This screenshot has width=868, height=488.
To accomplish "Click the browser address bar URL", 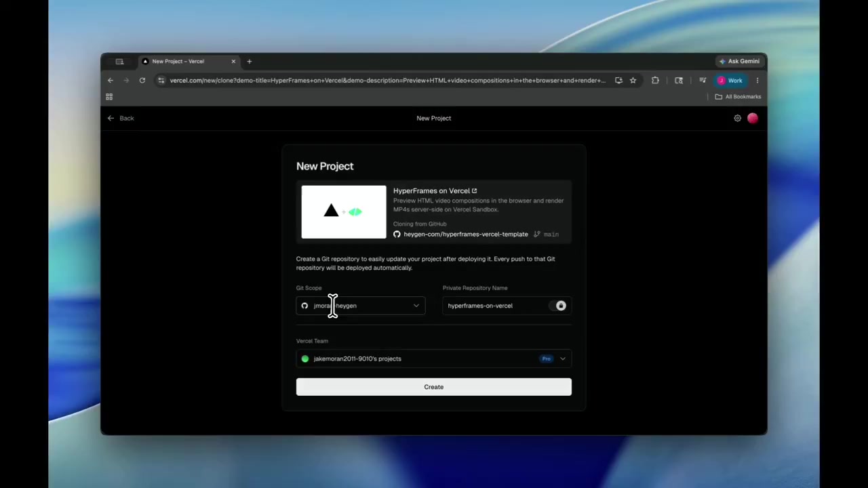I will click(388, 80).
